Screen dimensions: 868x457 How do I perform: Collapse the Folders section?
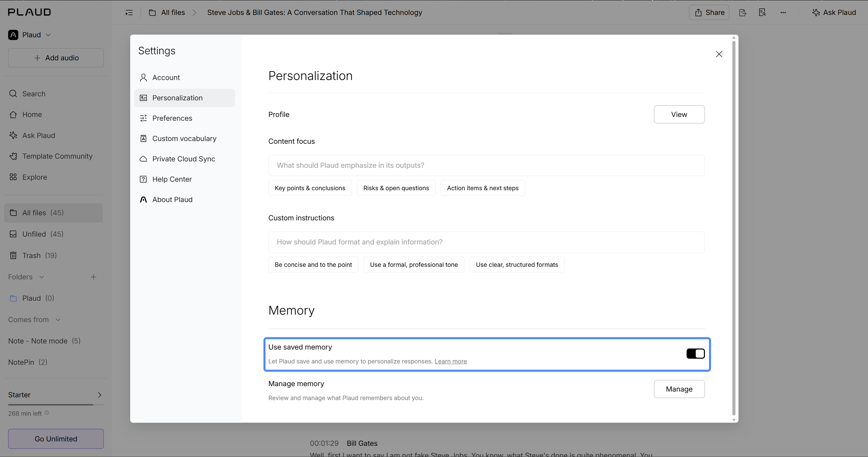coord(42,277)
